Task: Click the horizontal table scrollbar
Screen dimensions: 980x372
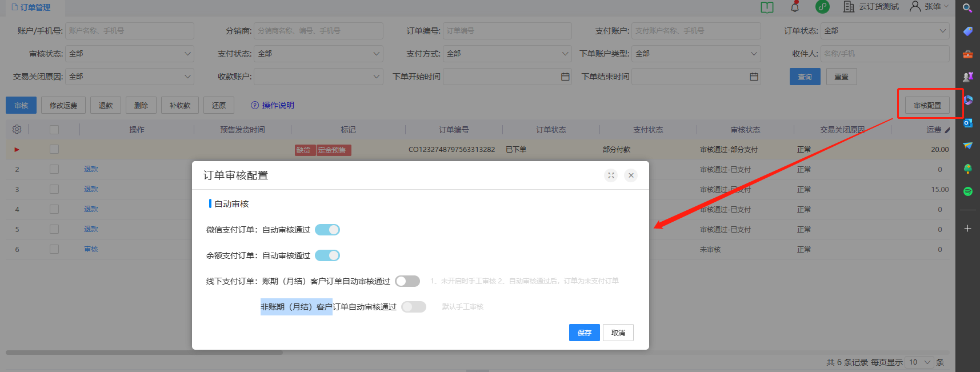Action: (x=144, y=353)
